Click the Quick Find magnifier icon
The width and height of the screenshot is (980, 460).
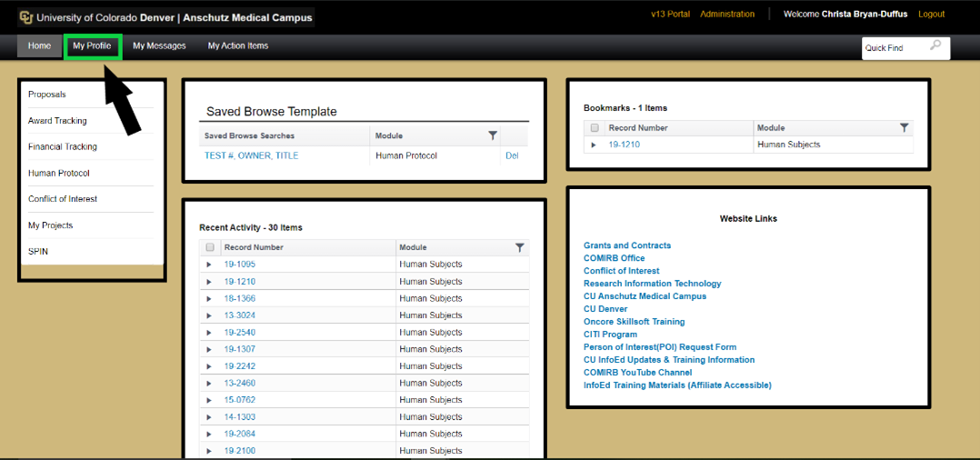click(x=935, y=46)
